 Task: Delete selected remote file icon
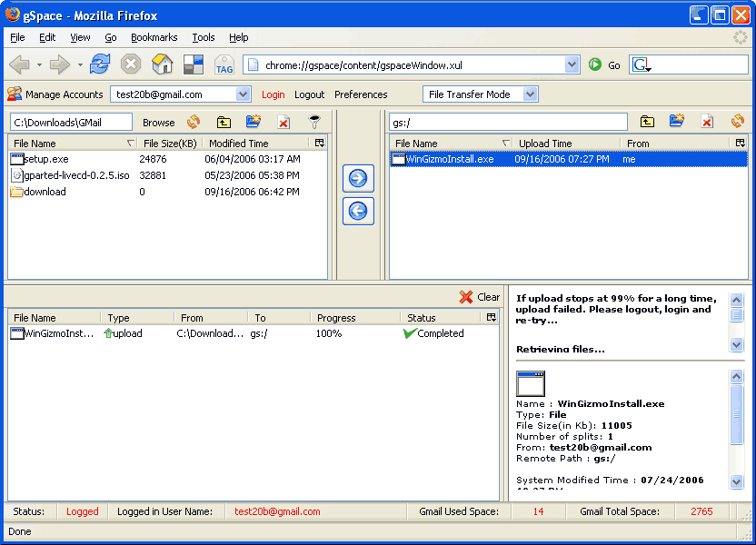click(707, 123)
